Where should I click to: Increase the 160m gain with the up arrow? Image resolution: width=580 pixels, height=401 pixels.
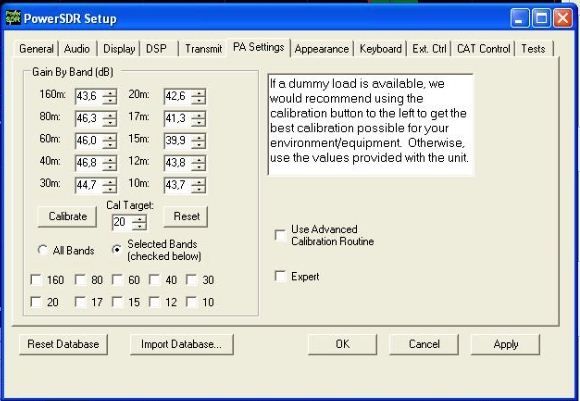tap(110, 92)
